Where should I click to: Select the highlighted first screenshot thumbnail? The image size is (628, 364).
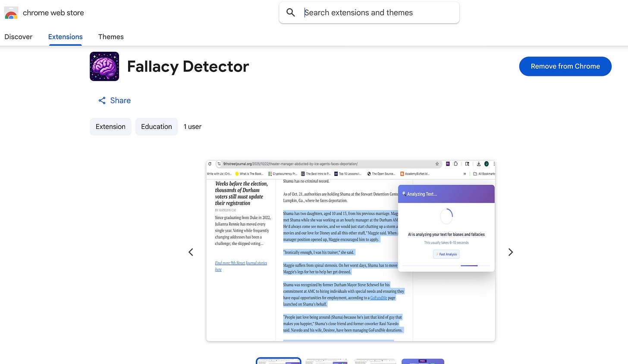278,361
